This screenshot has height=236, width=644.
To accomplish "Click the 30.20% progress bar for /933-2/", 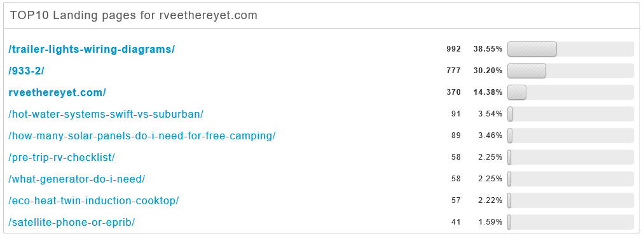I will point(571,71).
